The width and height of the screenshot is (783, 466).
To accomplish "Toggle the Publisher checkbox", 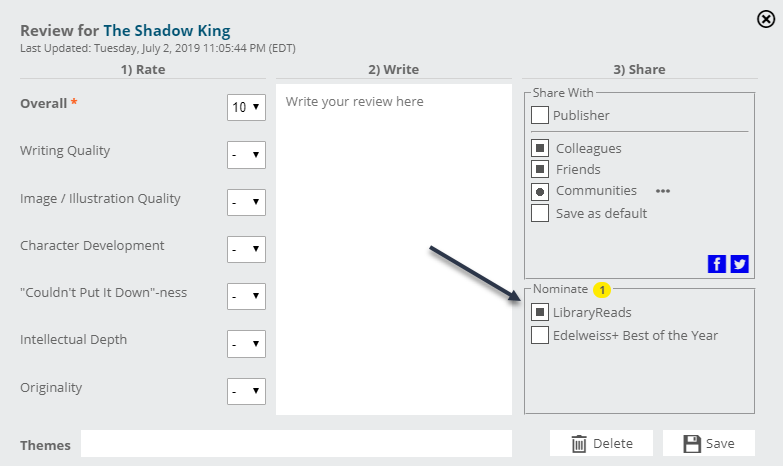I will 540,115.
